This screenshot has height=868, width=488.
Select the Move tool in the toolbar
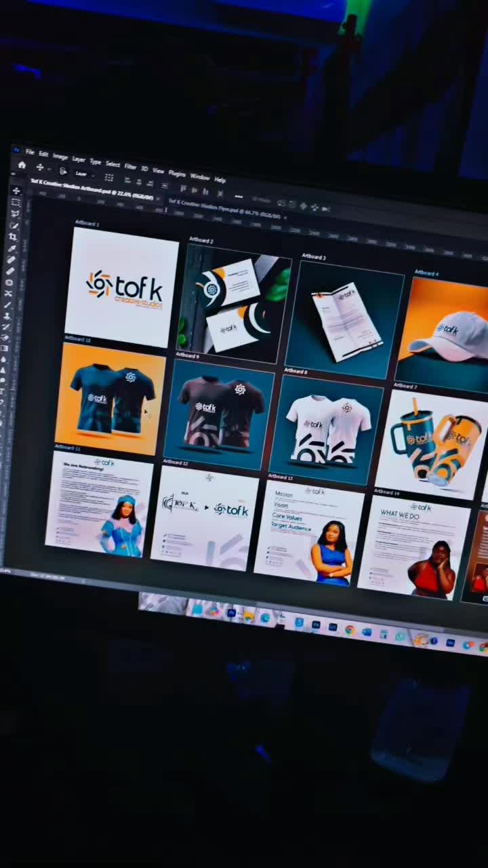(17, 191)
